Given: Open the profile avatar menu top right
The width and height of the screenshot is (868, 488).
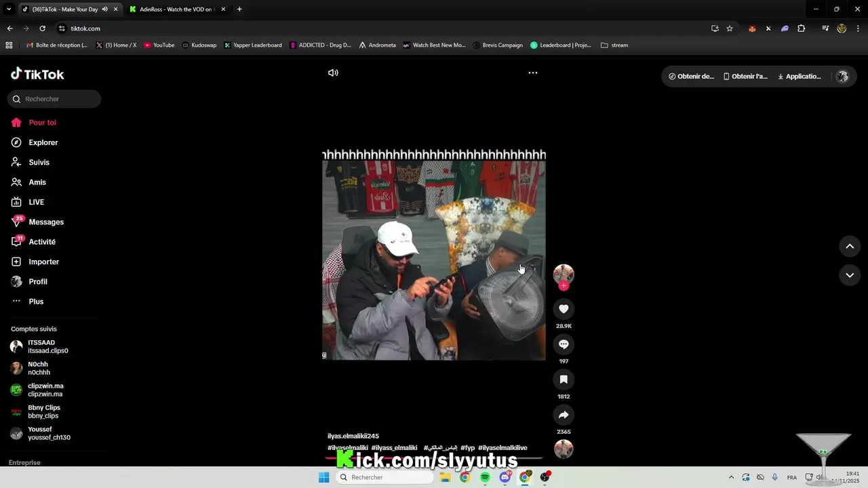Looking at the screenshot, I should pos(842,77).
